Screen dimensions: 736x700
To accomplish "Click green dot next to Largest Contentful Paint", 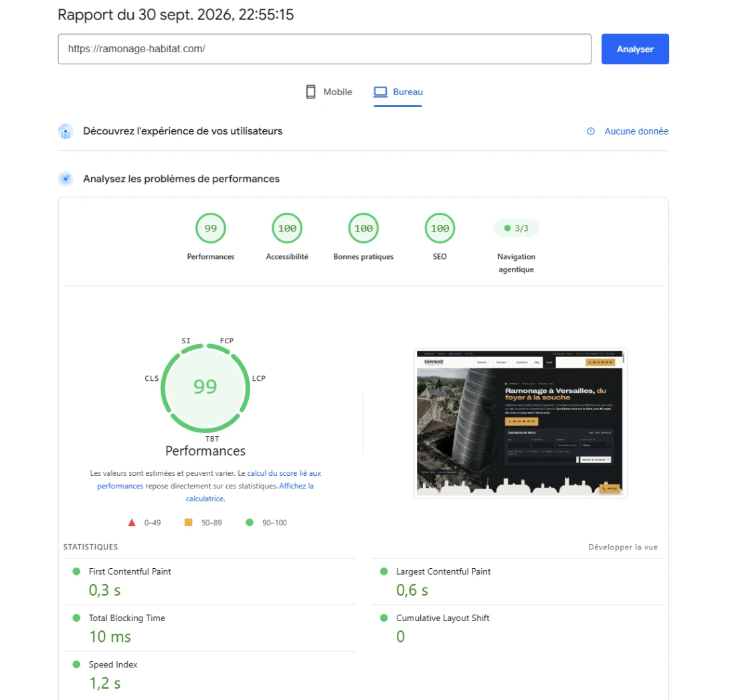I will [384, 572].
